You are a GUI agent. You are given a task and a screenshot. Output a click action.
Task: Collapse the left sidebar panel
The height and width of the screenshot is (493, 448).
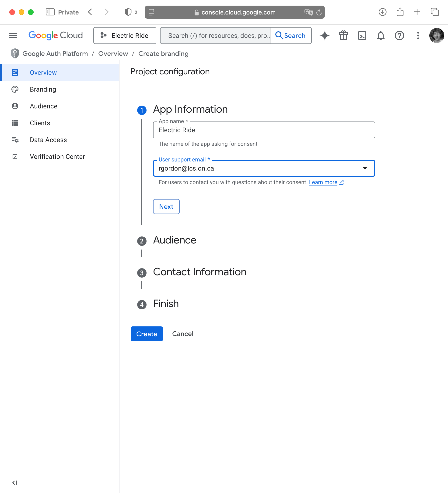tap(15, 482)
